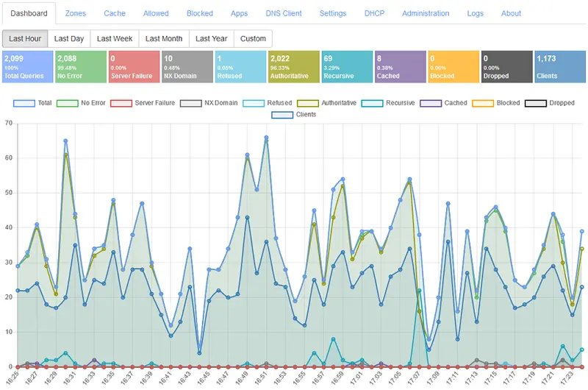Open the DHCP tab
The width and height of the screenshot is (588, 390).
374,13
